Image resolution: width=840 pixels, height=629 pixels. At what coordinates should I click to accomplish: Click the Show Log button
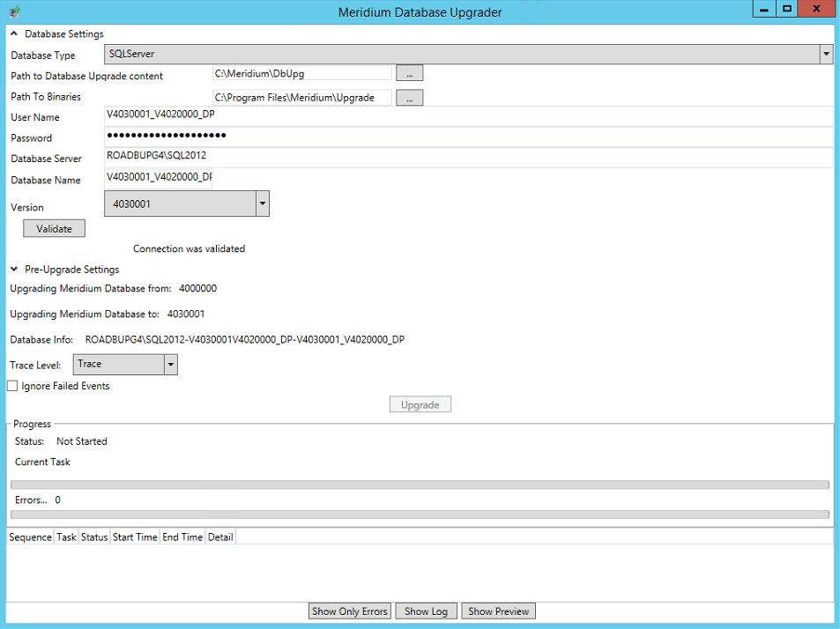tap(426, 610)
